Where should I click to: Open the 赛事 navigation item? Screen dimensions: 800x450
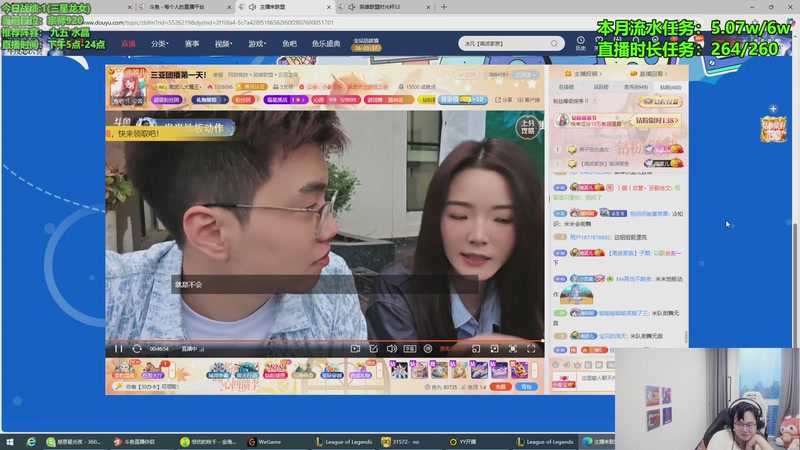[192, 44]
